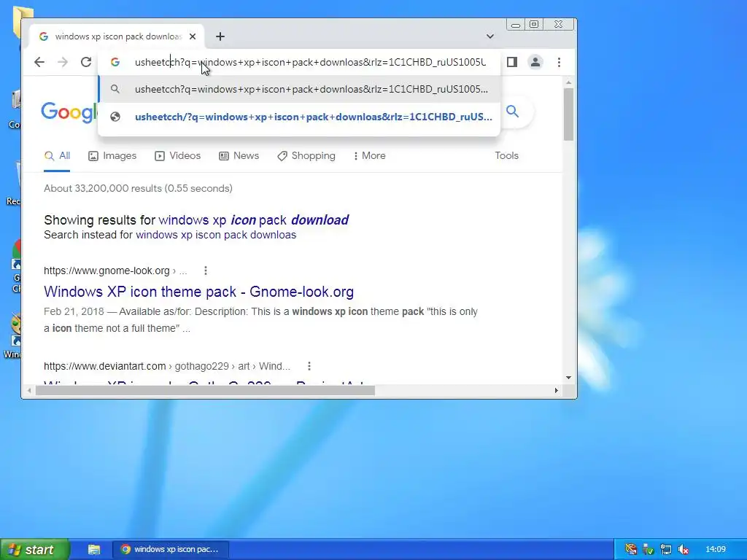Select the search suggestion with magnifier icon
Viewport: 747px width, 560px height.
299,89
